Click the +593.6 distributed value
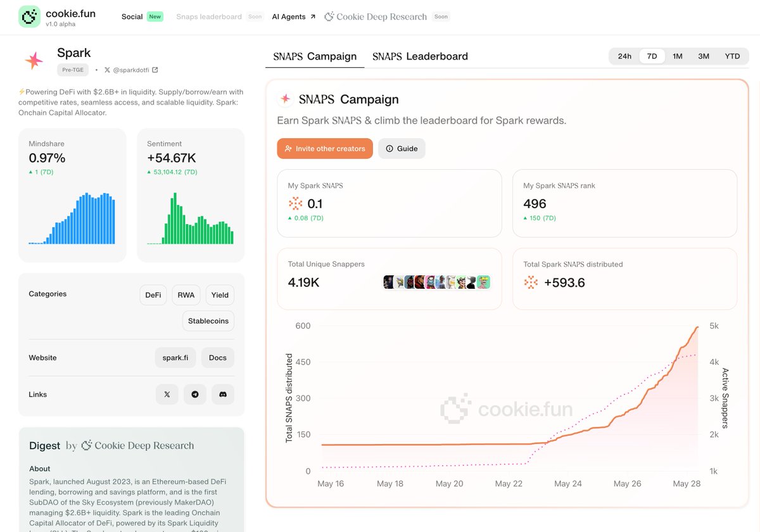 click(564, 282)
